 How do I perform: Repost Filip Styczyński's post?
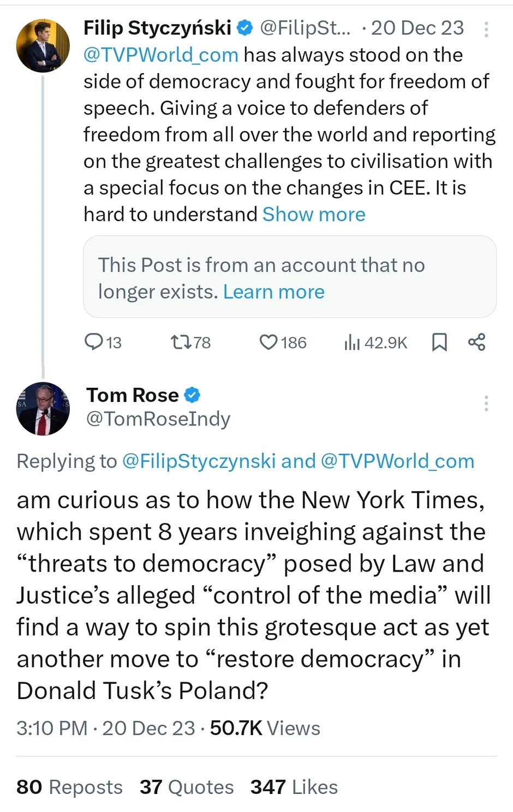(x=180, y=342)
